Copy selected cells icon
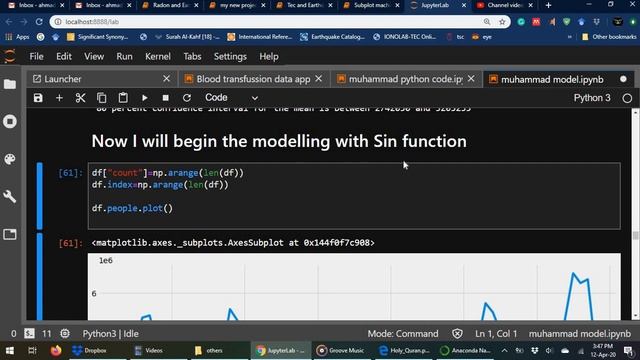The height and width of the screenshot is (360, 640). [x=102, y=98]
